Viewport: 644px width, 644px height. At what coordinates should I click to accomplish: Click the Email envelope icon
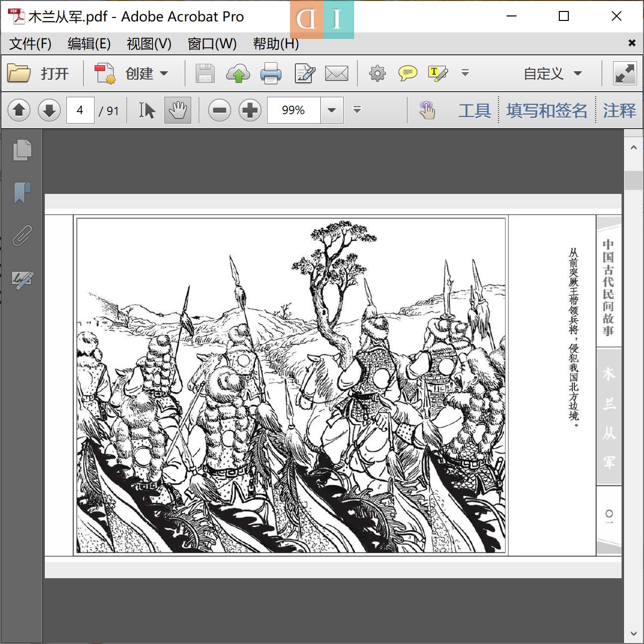pyautogui.click(x=337, y=74)
